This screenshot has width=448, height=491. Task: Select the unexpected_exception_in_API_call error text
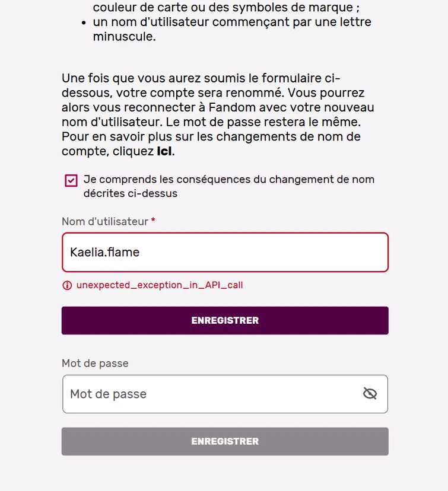coord(160,285)
